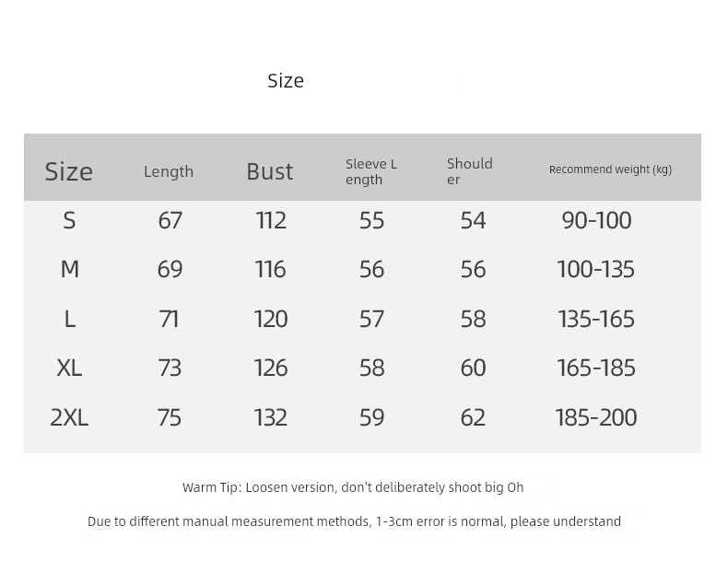Select the bust value 132 cell

pyautogui.click(x=271, y=417)
